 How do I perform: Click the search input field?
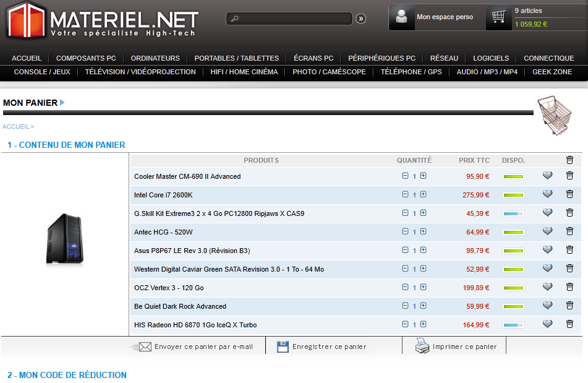[x=289, y=19]
